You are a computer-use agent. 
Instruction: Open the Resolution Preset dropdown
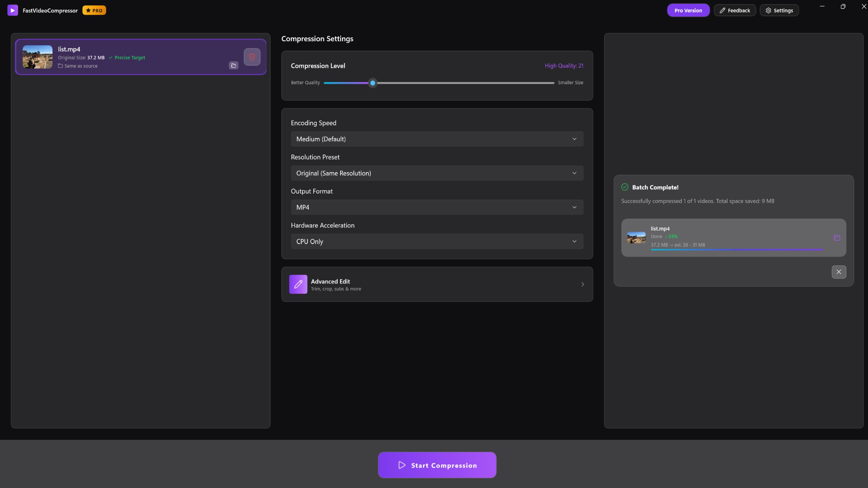(x=437, y=173)
